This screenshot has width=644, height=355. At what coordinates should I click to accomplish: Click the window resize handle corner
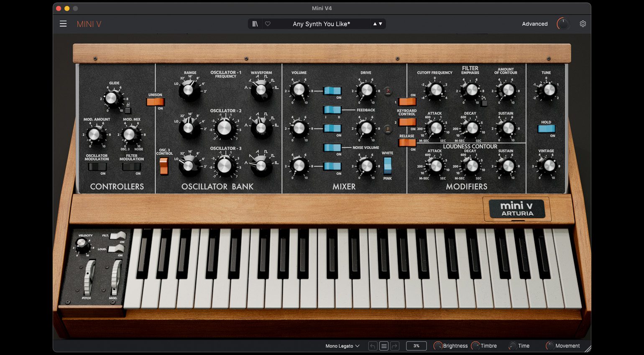(x=588, y=348)
